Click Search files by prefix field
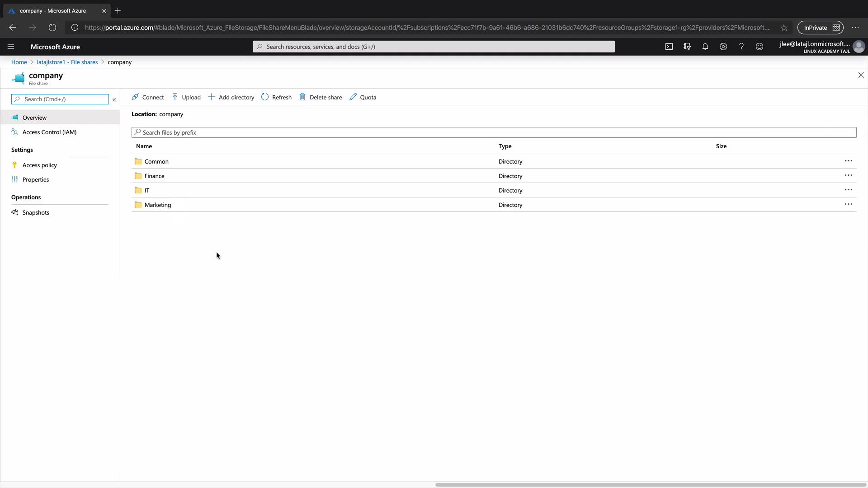868x488 pixels. coord(493,132)
